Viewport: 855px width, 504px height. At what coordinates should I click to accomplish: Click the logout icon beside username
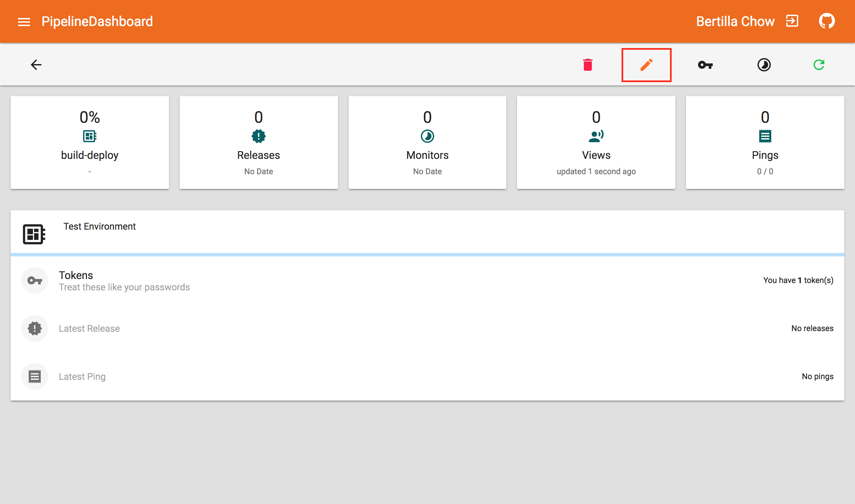[x=792, y=21]
